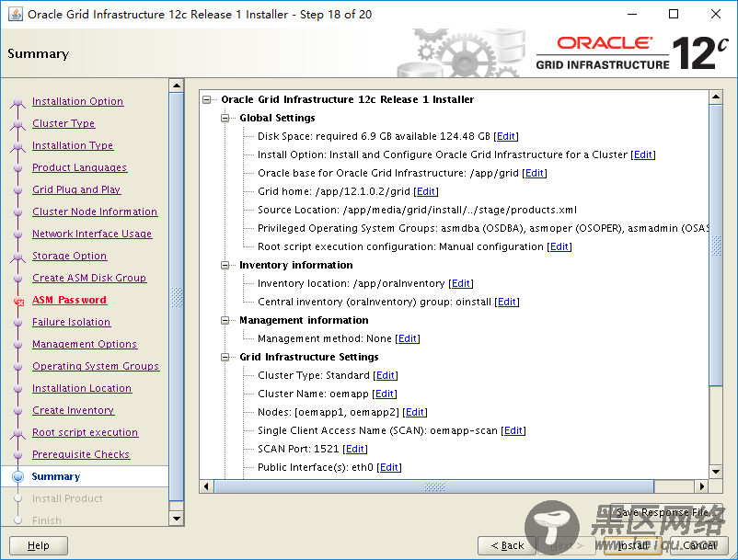Screen dimensions: 738x560
Task: Open Create ASM Disk Group step
Action: coord(89,279)
